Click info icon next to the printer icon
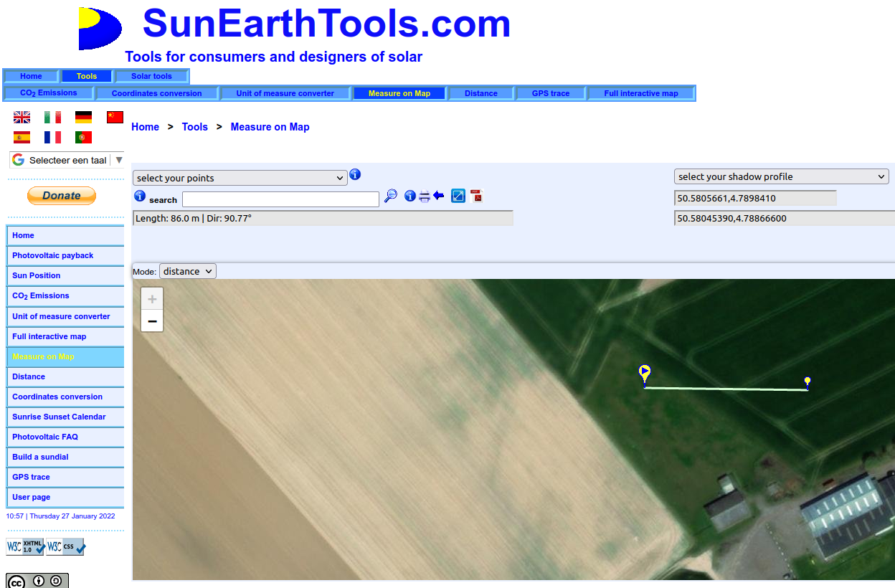895x588 pixels. pyautogui.click(x=410, y=196)
